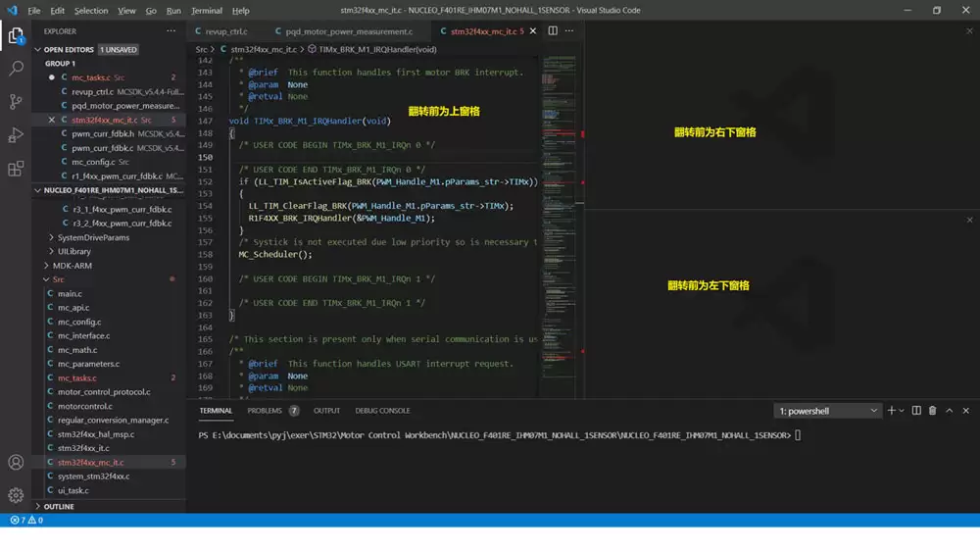
Task: Open the Accounts icon menu
Action: [x=16, y=462]
